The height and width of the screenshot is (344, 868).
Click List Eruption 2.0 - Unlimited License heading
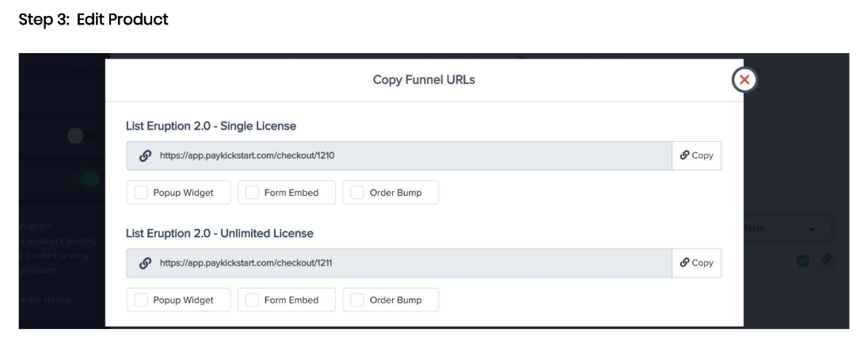(219, 233)
